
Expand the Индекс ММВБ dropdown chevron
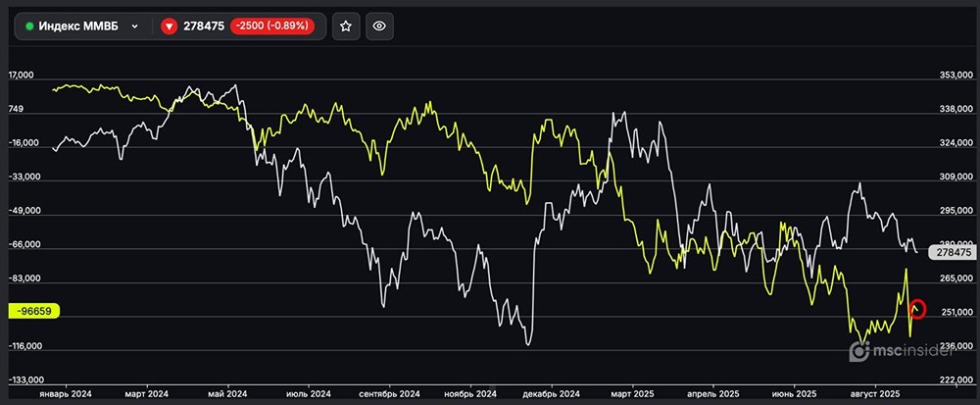point(134,27)
